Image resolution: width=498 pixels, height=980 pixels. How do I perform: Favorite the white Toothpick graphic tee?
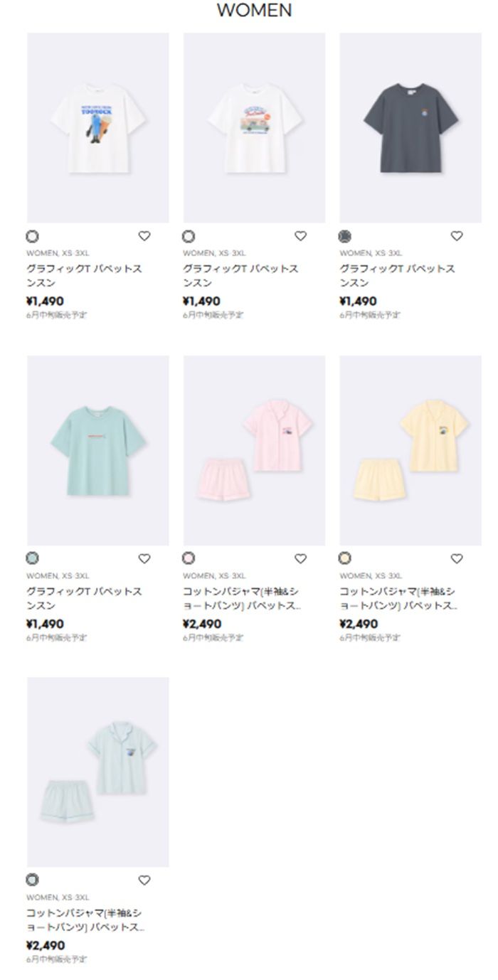[144, 237]
